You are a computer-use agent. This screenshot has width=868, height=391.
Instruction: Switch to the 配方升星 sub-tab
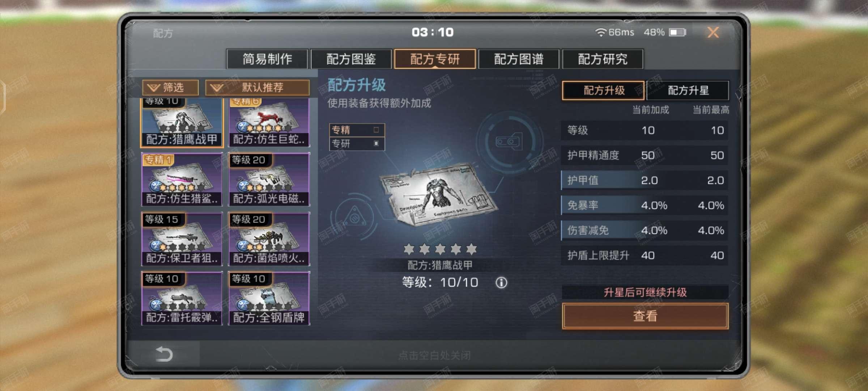688,91
